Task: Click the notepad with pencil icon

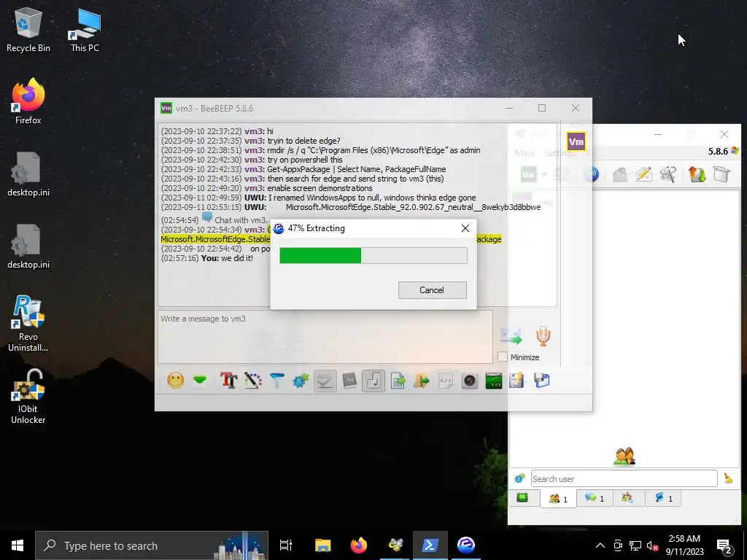Action: [517, 381]
